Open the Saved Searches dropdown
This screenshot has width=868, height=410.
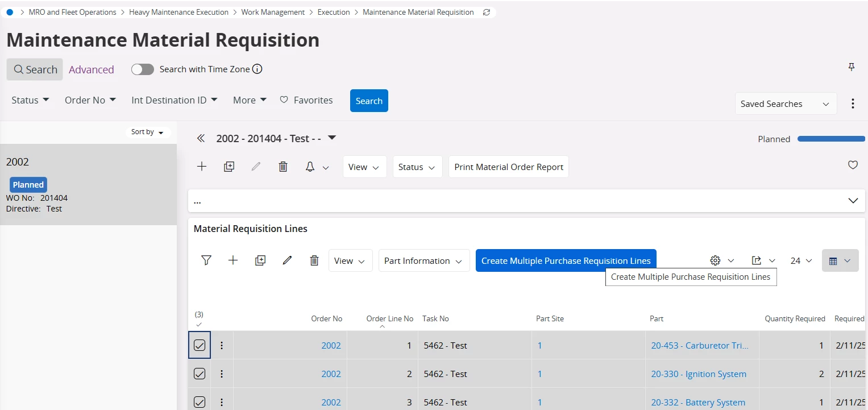coord(785,104)
